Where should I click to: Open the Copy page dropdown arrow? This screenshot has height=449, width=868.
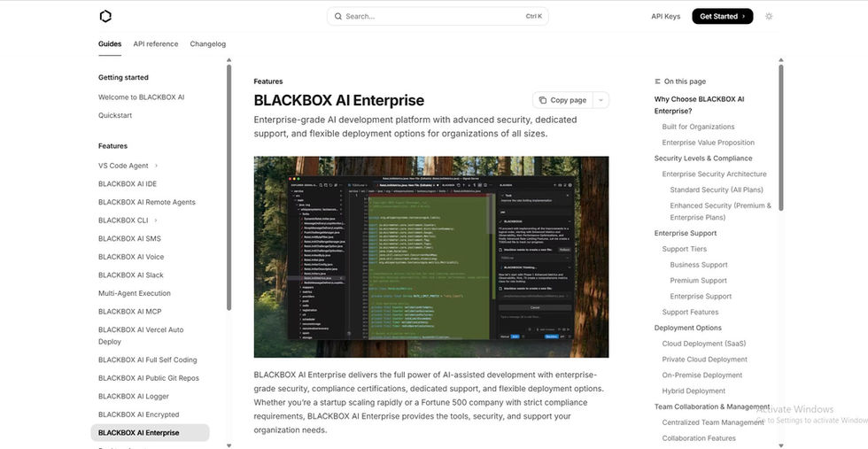(601, 100)
